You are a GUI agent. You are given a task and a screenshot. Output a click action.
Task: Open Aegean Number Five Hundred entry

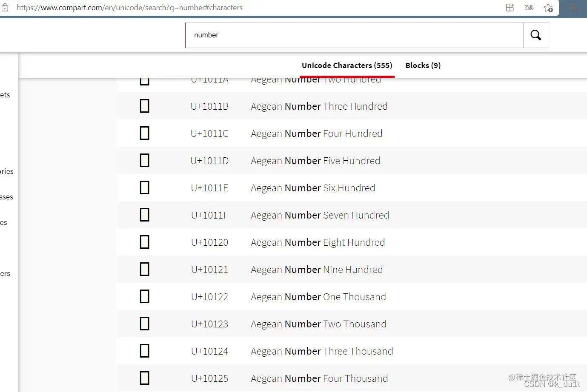click(315, 161)
